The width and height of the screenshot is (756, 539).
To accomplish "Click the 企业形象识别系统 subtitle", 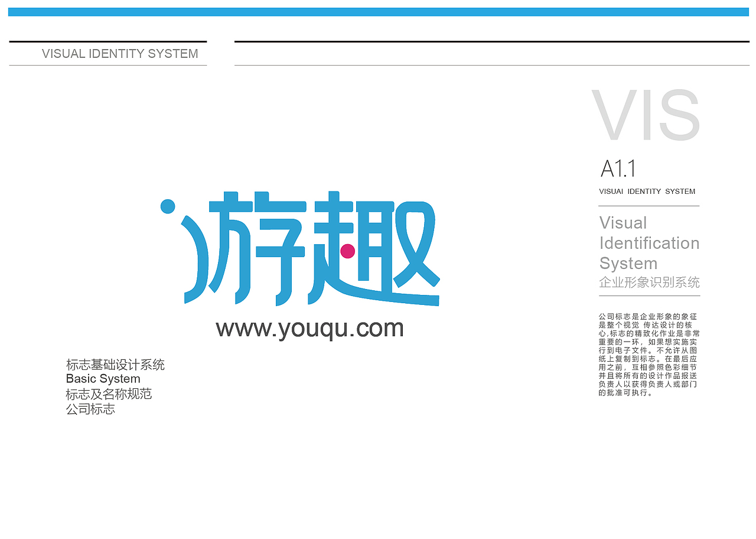I will pyautogui.click(x=650, y=283).
